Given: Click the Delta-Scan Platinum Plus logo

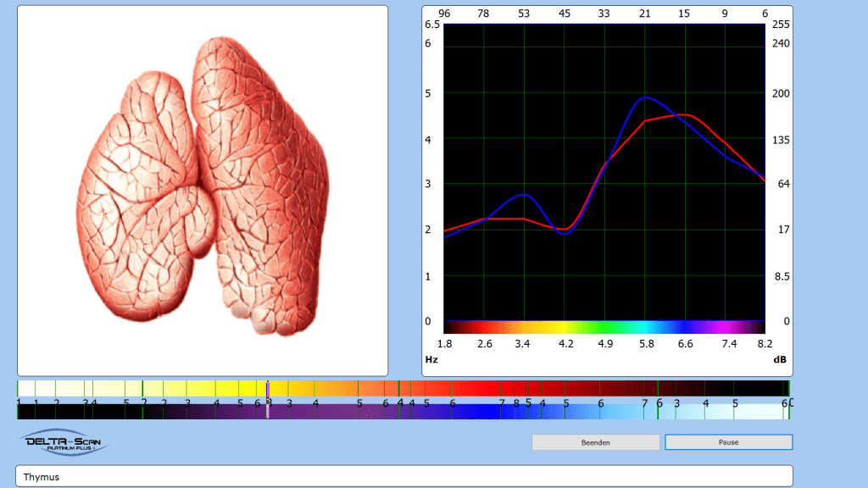Looking at the screenshot, I should [64, 442].
